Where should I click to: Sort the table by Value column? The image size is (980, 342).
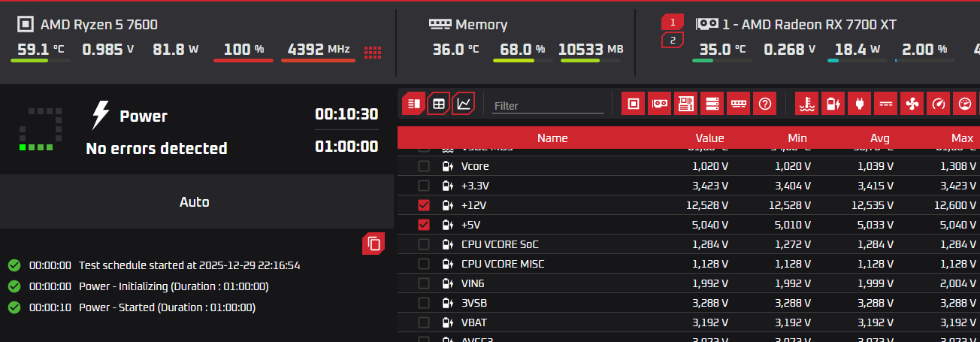pos(710,138)
